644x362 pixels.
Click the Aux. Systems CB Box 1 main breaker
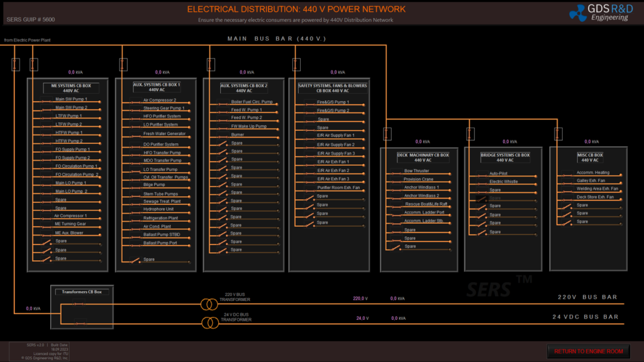(123, 64)
